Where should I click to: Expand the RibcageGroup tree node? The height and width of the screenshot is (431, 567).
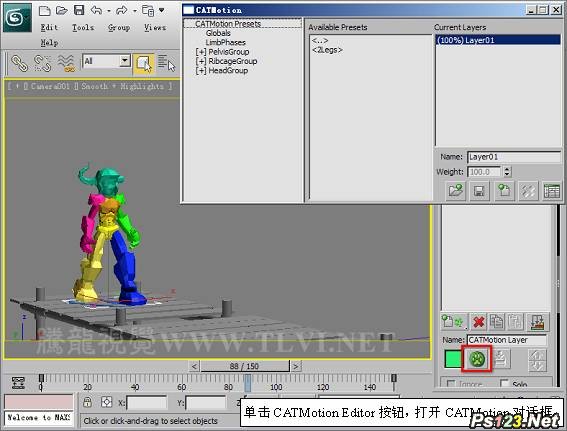[x=201, y=61]
